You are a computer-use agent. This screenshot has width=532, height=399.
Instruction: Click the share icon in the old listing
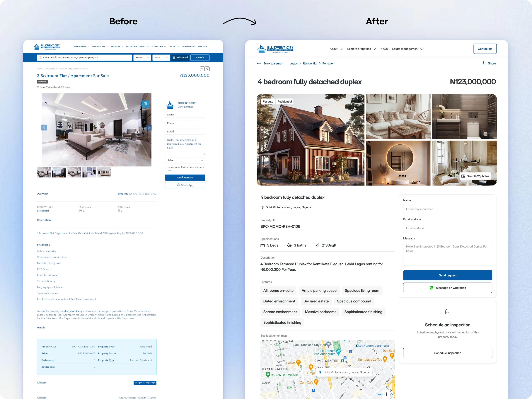(202, 69)
